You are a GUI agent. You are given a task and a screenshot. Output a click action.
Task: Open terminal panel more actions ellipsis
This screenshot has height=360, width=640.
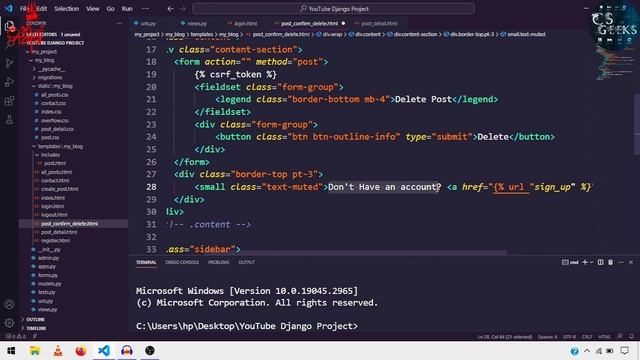[x=621, y=262]
